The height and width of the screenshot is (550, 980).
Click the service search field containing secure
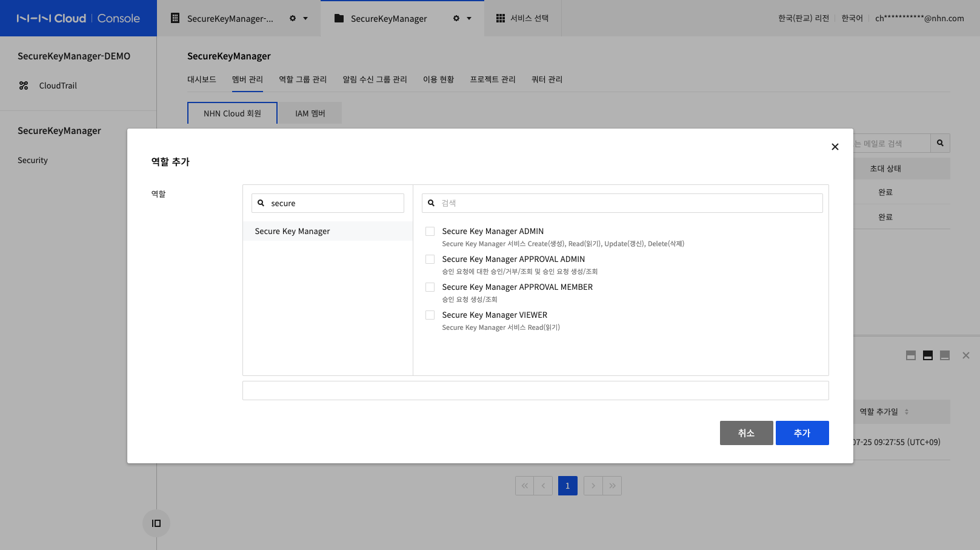328,203
